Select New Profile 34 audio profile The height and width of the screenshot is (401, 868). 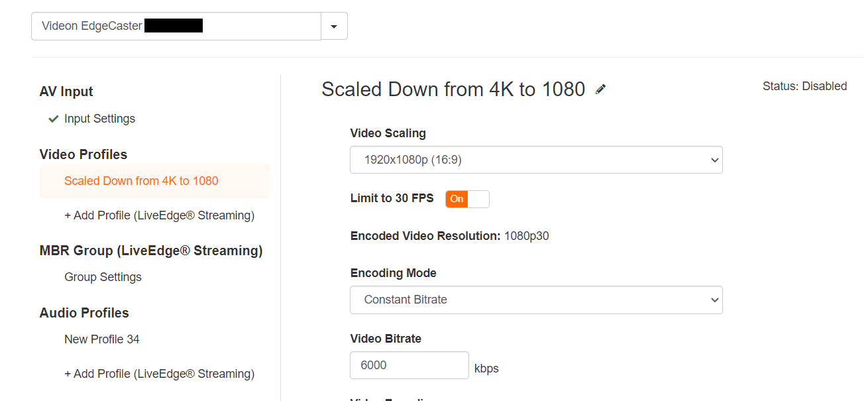[102, 339]
